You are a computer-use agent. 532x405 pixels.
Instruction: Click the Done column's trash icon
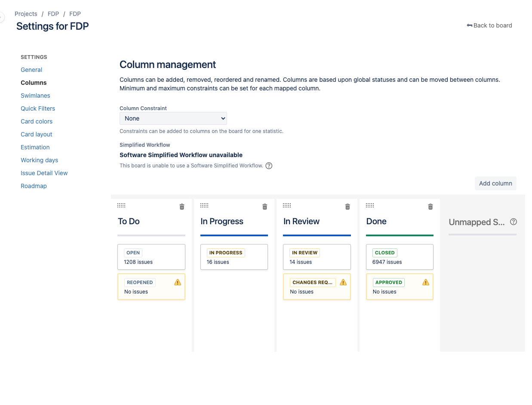tap(431, 207)
